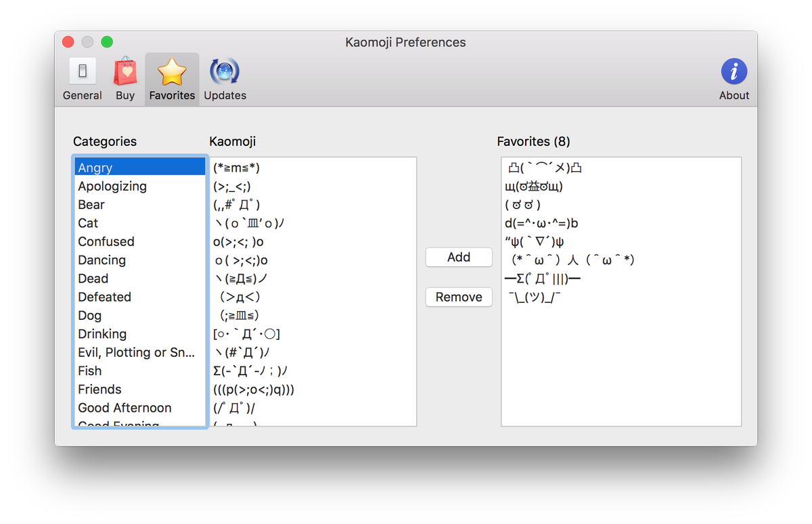
Task: Choose the Bear category
Action: 140,204
